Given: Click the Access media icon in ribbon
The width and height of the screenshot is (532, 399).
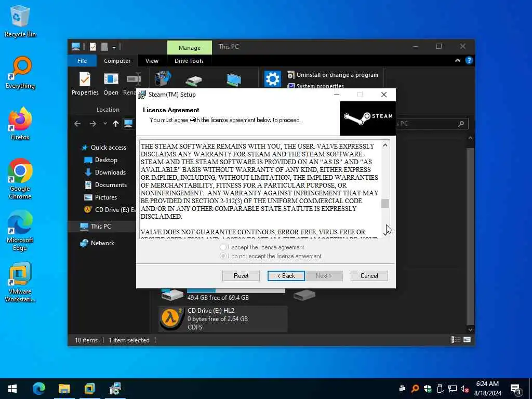Looking at the screenshot, I should tap(163, 79).
